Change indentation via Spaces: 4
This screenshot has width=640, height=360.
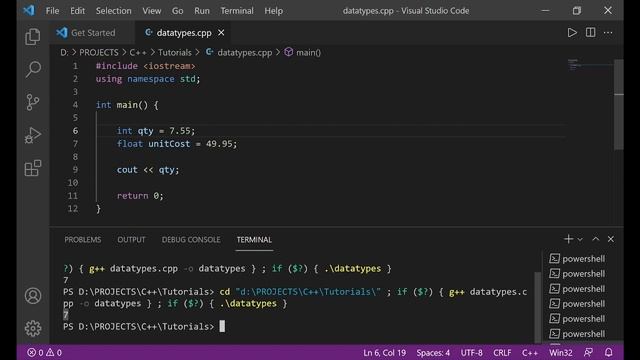click(433, 353)
